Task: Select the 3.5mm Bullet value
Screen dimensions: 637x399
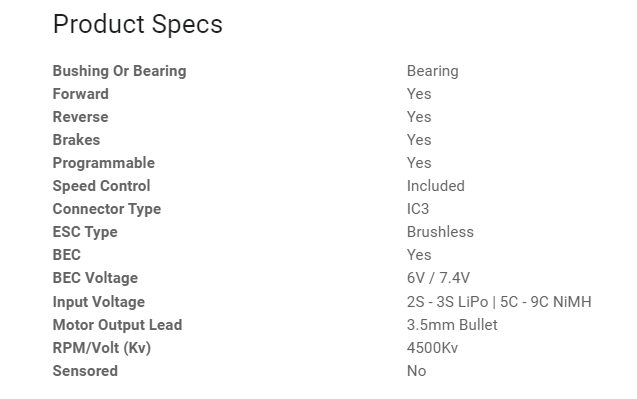Action: [452, 325]
